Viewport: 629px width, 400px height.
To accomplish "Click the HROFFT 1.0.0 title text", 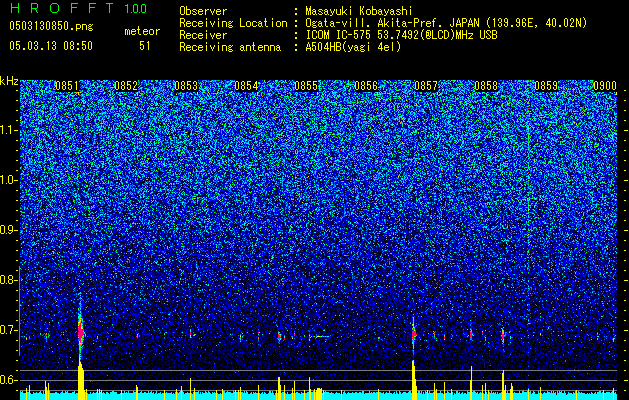I will 78,8.
